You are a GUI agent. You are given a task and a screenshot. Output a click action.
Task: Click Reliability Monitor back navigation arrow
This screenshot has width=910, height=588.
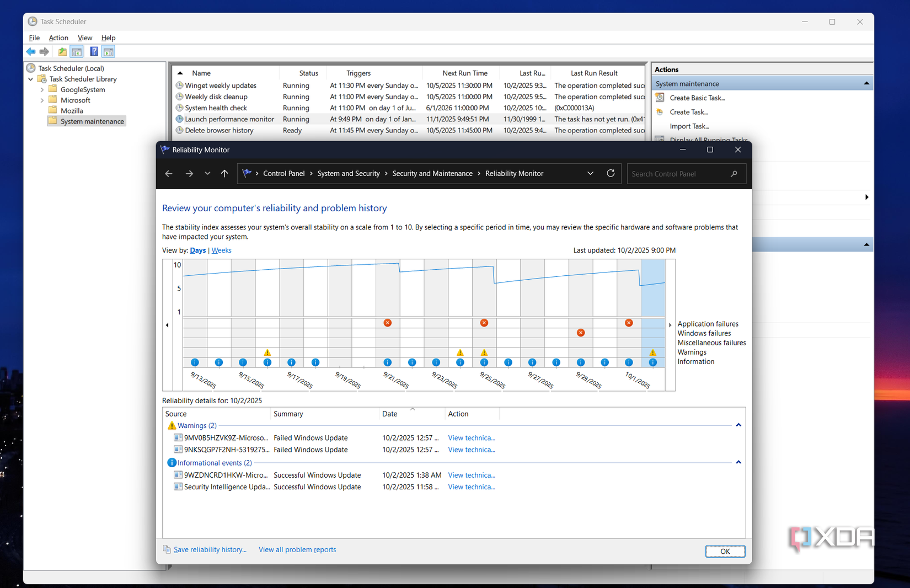tap(169, 174)
